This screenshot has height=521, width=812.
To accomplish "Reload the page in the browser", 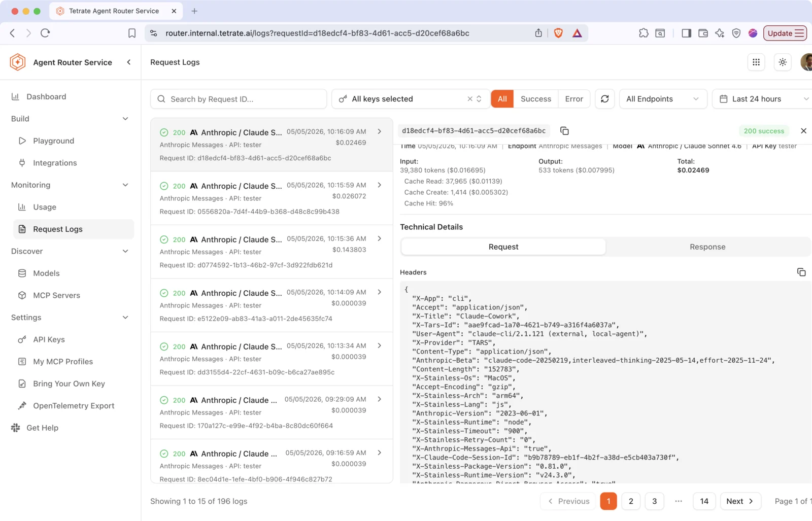I will (x=45, y=33).
